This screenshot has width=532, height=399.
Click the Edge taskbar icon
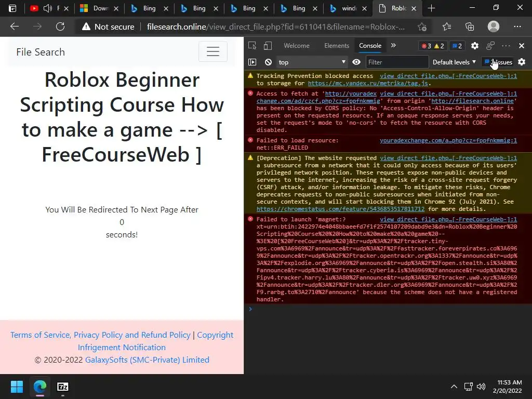click(x=39, y=387)
